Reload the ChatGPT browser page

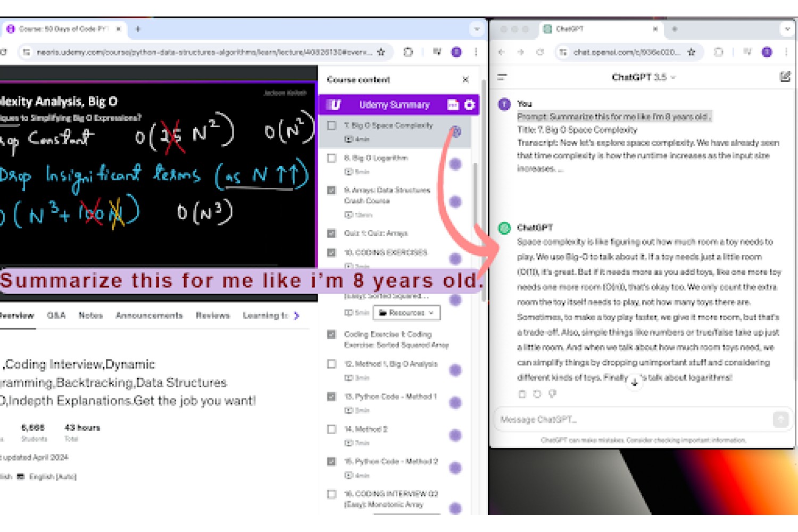[540, 52]
